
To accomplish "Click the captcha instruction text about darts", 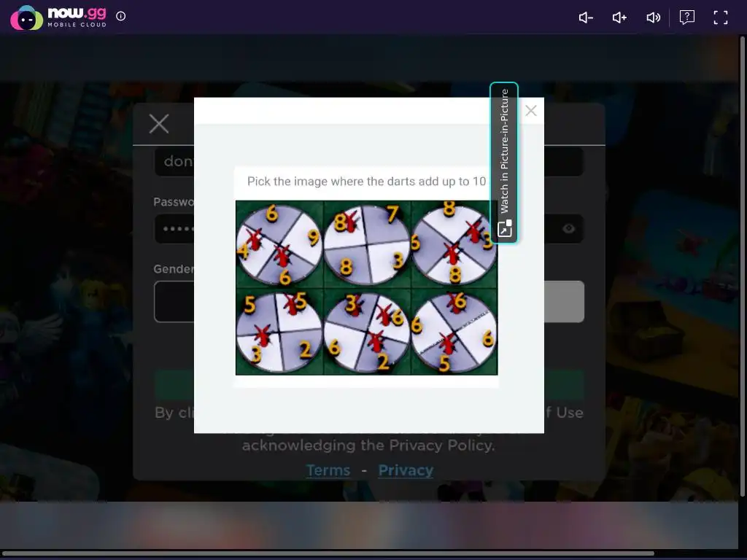I will pyautogui.click(x=366, y=182).
